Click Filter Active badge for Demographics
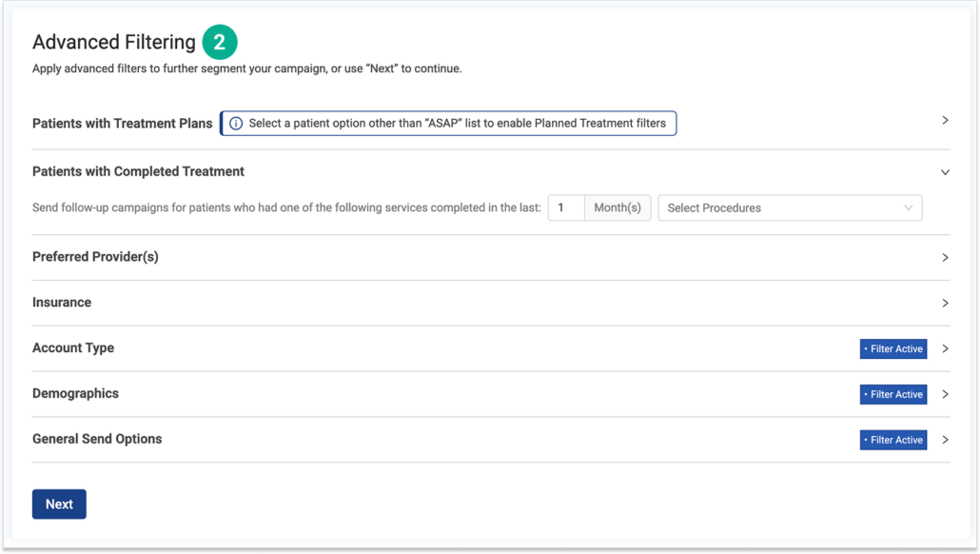The width and height of the screenshot is (980, 554). [x=892, y=394]
